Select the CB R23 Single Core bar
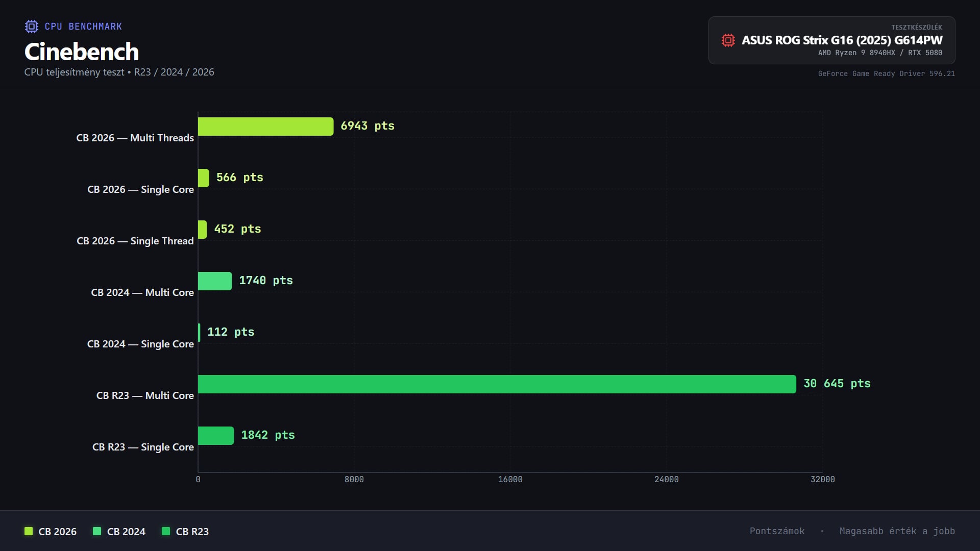The height and width of the screenshot is (551, 980). click(x=216, y=436)
